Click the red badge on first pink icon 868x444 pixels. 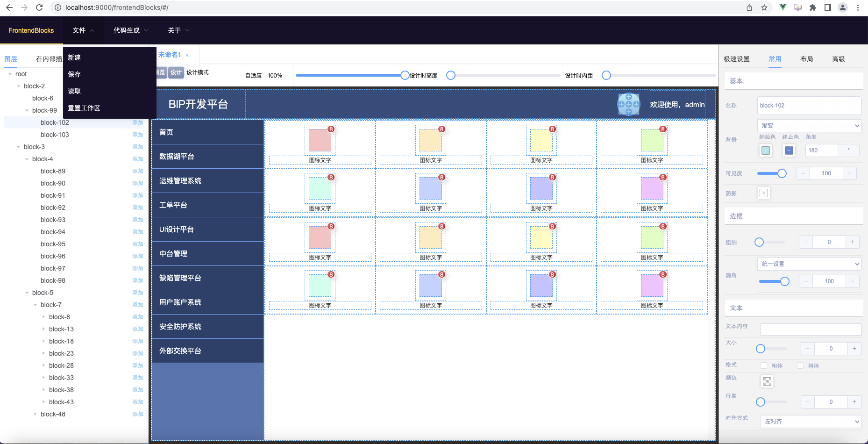(331, 129)
